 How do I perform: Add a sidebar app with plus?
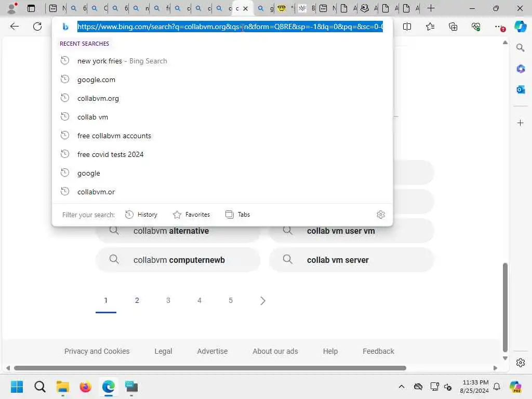520,123
